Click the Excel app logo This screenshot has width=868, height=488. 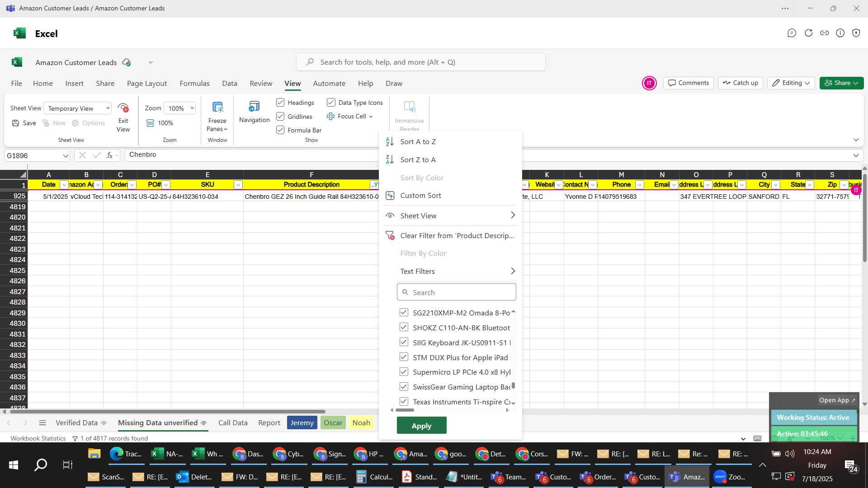(x=19, y=33)
